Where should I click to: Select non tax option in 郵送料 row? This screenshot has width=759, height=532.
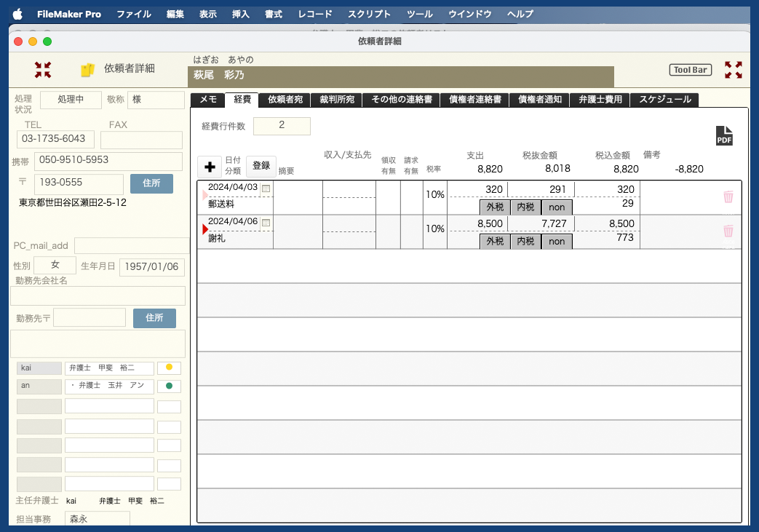[557, 207]
